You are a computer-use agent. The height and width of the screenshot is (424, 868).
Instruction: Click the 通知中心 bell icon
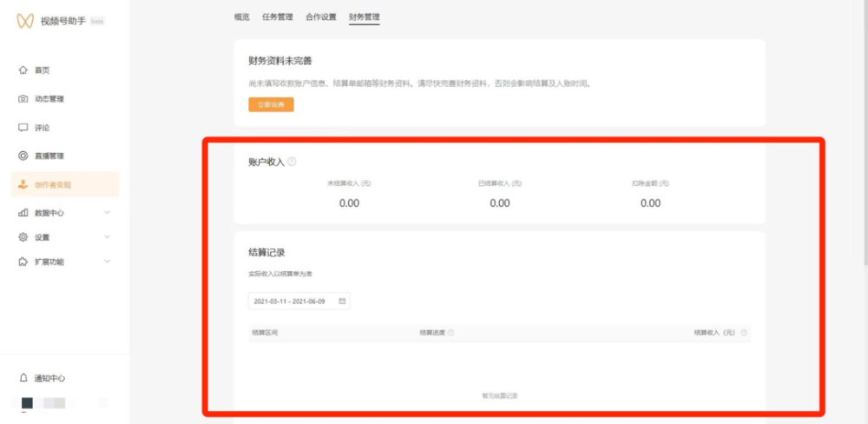click(x=23, y=378)
